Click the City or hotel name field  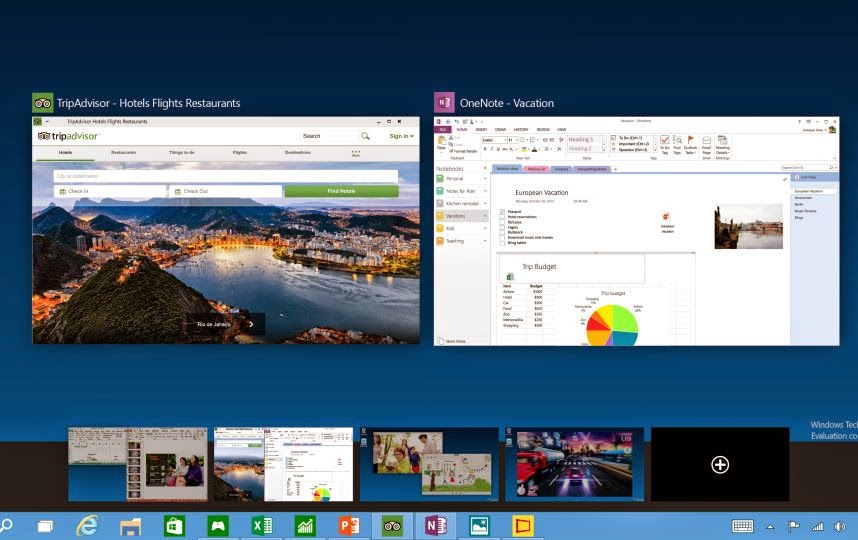pos(225,176)
